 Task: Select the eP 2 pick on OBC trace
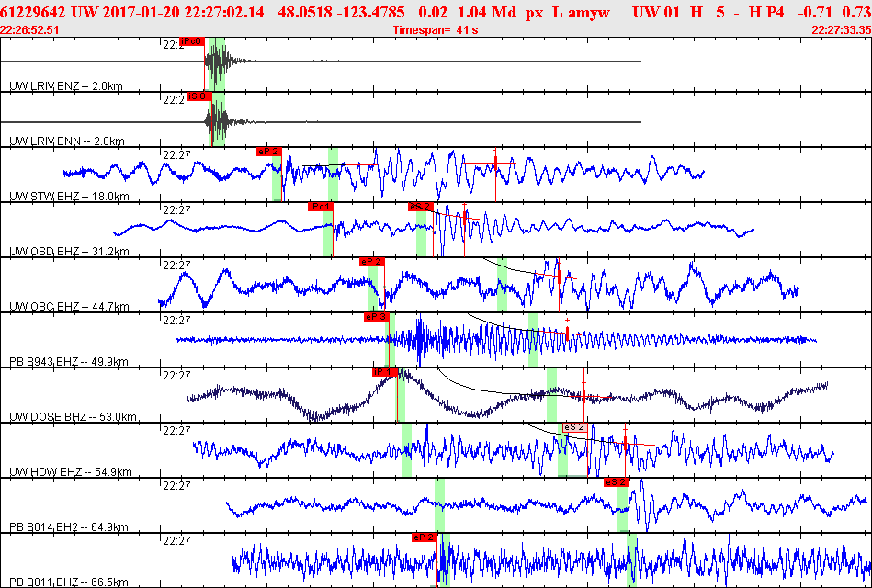[371, 262]
